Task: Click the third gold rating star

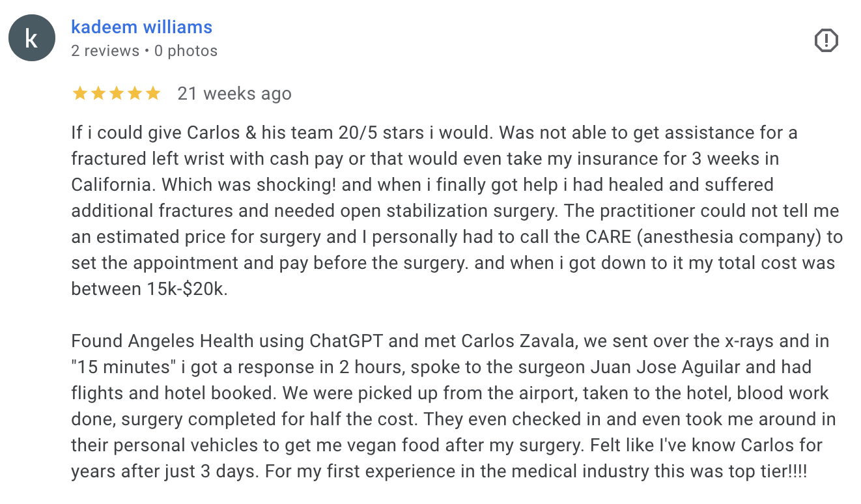Action: click(117, 94)
